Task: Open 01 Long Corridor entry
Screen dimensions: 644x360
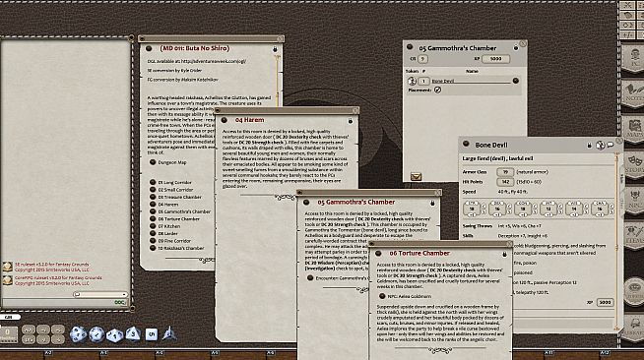Action: pyautogui.click(x=170, y=183)
